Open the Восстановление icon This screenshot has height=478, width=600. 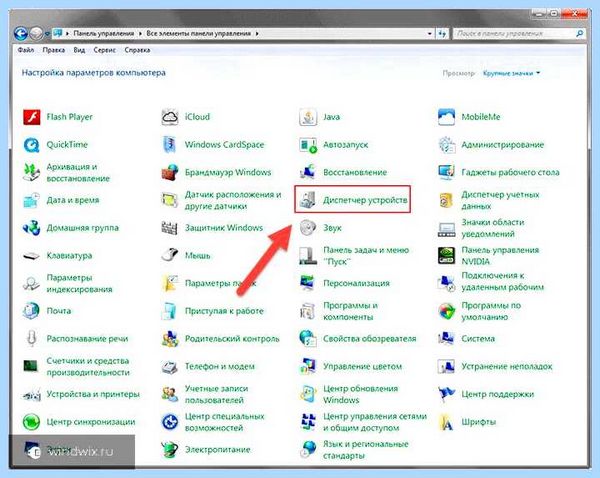pyautogui.click(x=308, y=173)
